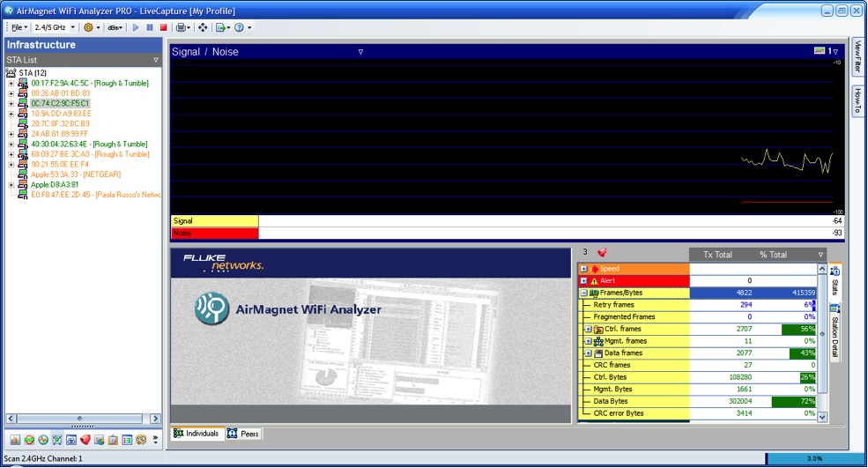868x468 pixels.
Task: Click the blue help question mark icon
Action: (239, 27)
